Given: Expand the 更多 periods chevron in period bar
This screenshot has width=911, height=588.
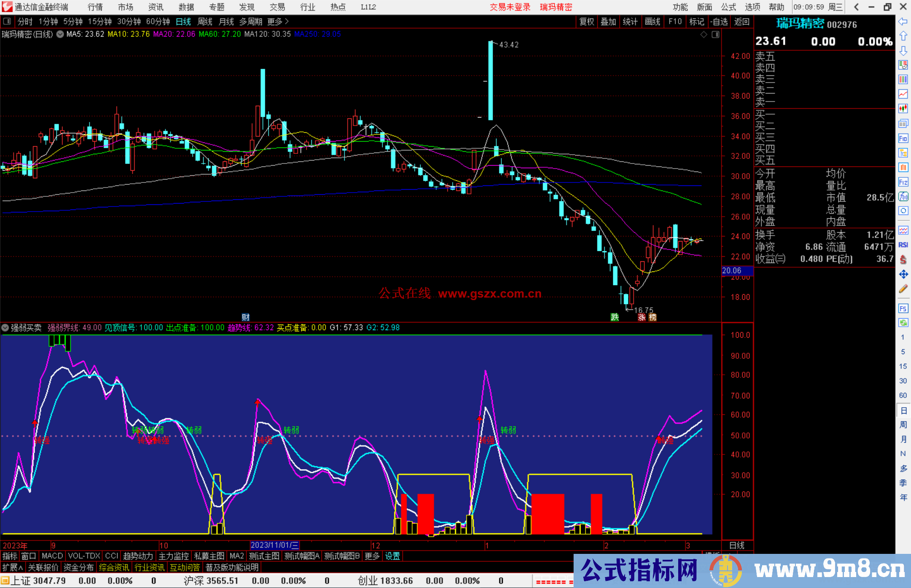Looking at the screenshot, I should click(278, 21).
